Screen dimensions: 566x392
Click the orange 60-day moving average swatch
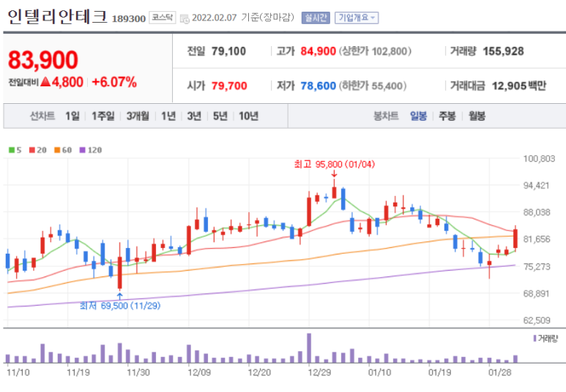point(57,150)
